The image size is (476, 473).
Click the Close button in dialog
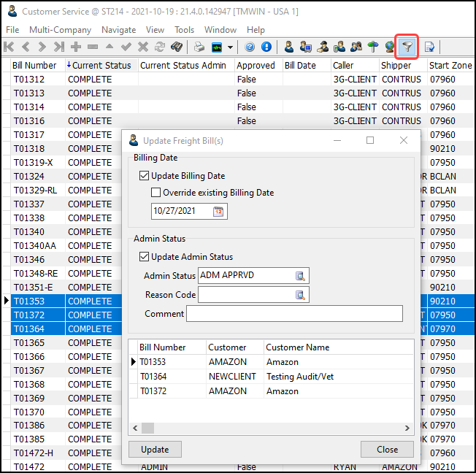pyautogui.click(x=387, y=450)
